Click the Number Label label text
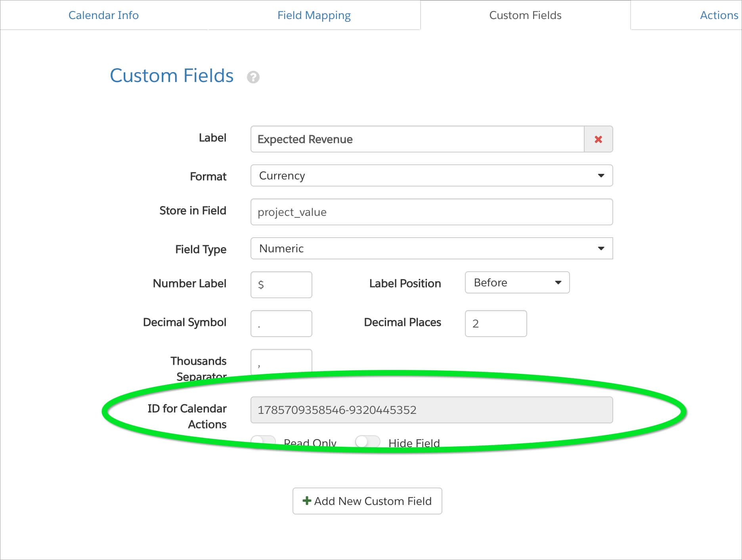Screen dimensions: 742x560 (189, 283)
